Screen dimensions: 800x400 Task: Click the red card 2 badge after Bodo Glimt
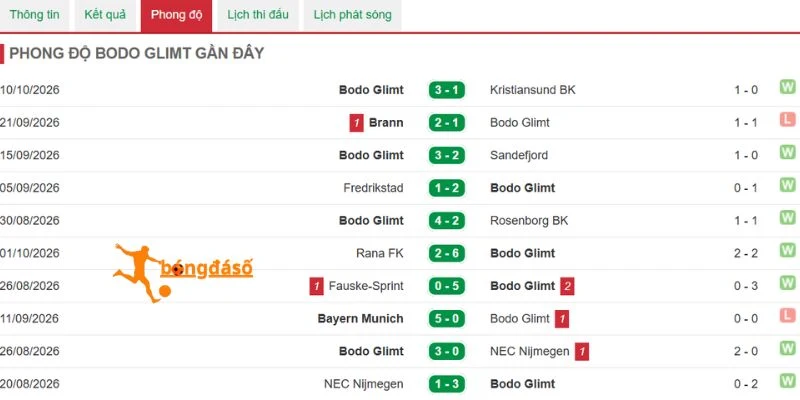(567, 286)
